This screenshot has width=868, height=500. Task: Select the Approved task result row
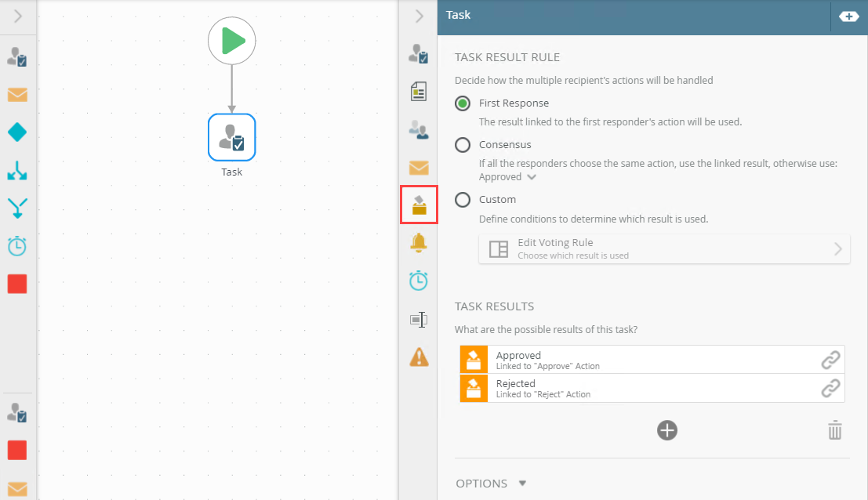point(652,360)
